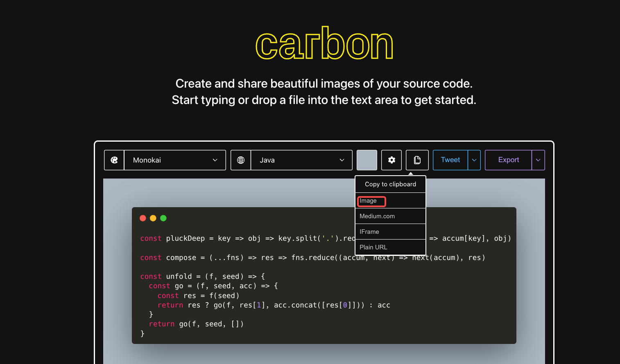The image size is (620, 364).
Task: Click the language globe icon
Action: 241,160
